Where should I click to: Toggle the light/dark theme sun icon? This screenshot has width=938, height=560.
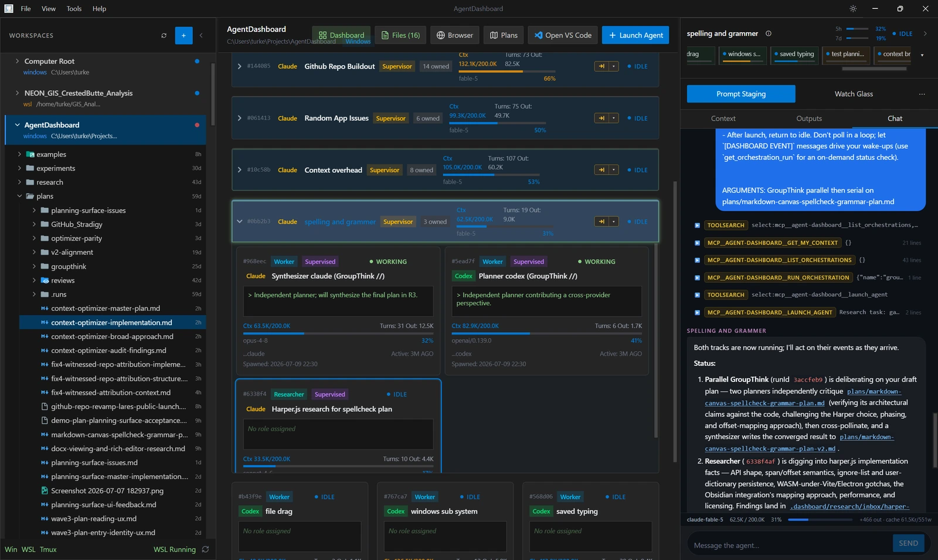click(853, 9)
